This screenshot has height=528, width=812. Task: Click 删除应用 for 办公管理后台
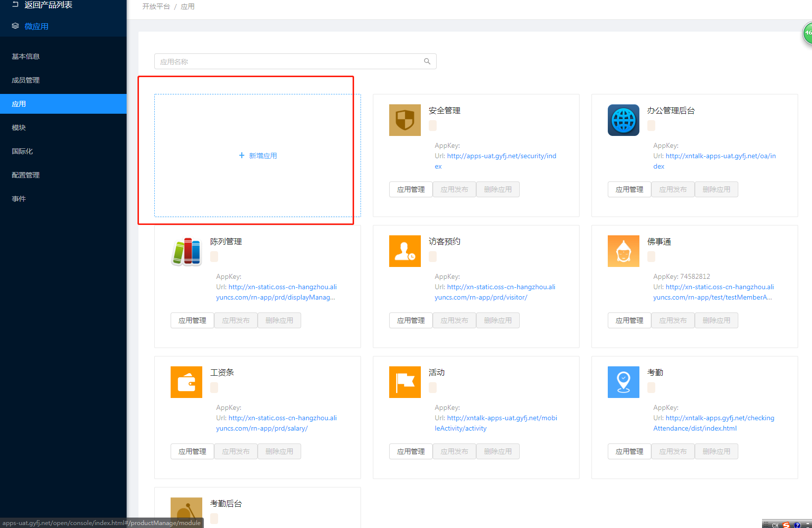717,189
